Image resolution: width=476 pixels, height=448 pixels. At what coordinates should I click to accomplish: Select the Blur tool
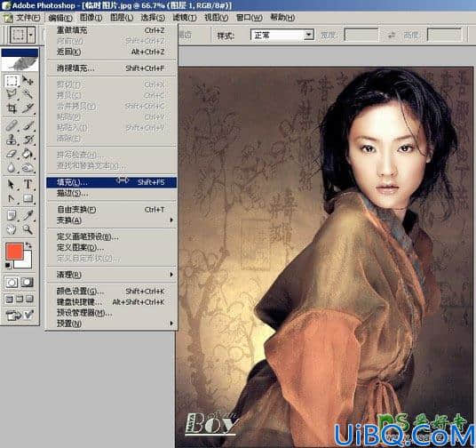(x=12, y=167)
